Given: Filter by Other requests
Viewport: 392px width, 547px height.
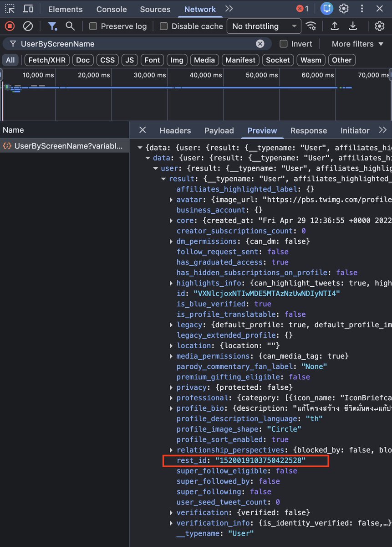Looking at the screenshot, I should [x=341, y=60].
